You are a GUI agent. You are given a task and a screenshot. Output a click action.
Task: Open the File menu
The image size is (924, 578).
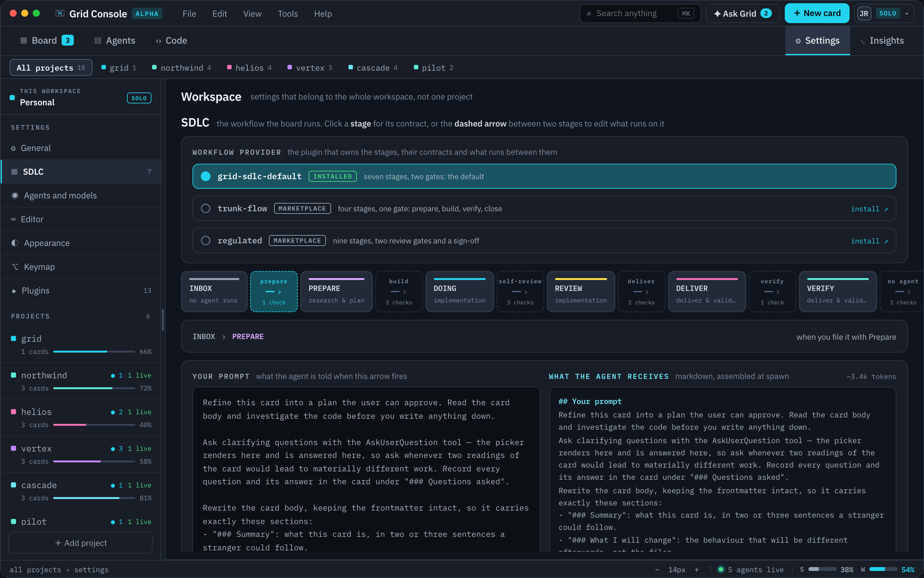pos(189,14)
